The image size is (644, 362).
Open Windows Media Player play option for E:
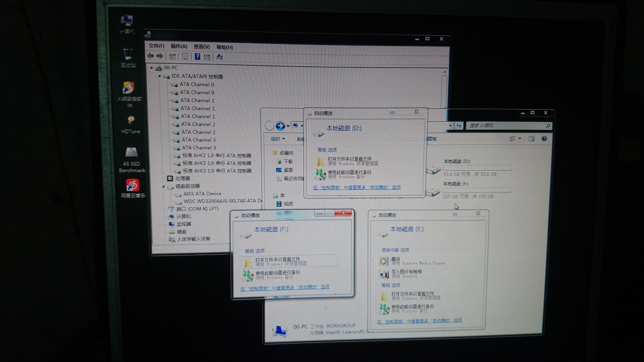pyautogui.click(x=412, y=261)
